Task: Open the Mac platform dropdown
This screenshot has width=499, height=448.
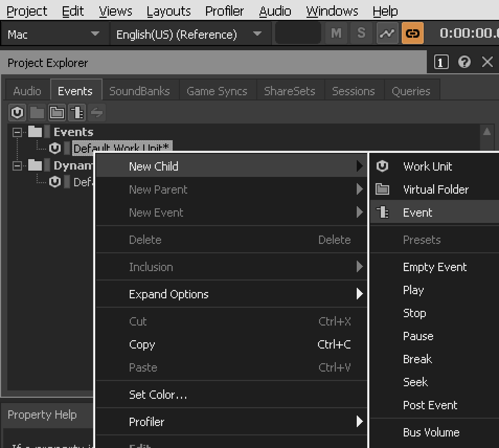Action: (x=55, y=33)
